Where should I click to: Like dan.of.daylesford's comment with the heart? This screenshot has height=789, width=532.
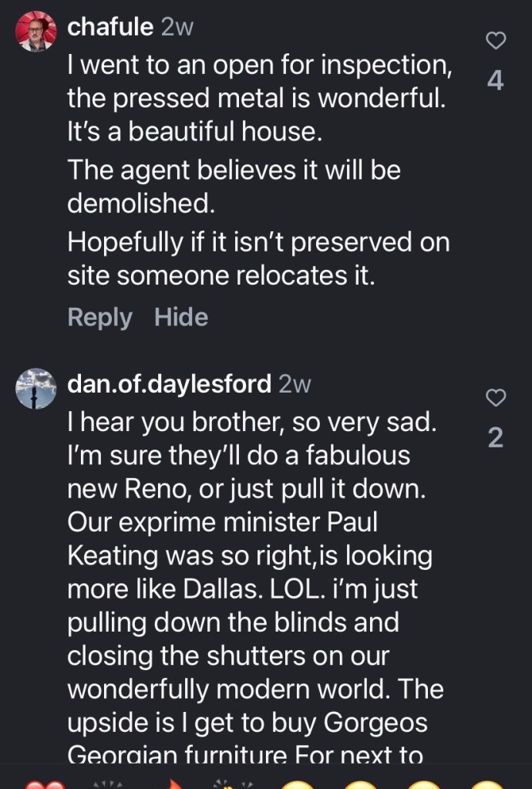pyautogui.click(x=497, y=397)
